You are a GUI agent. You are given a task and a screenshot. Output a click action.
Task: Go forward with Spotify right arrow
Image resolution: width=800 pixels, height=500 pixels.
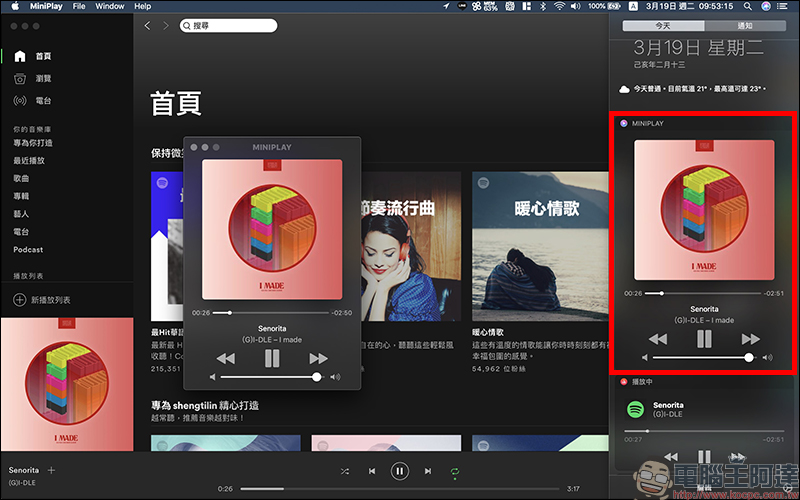pos(166,26)
